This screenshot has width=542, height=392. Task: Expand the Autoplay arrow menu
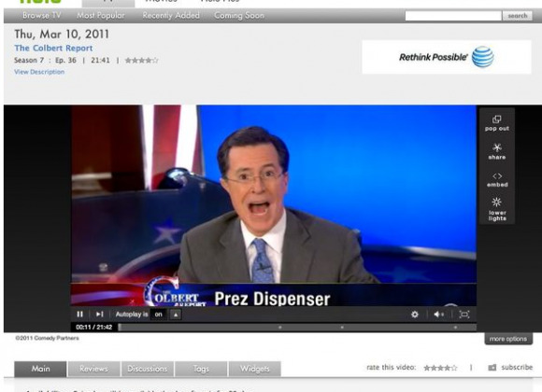[176, 315]
